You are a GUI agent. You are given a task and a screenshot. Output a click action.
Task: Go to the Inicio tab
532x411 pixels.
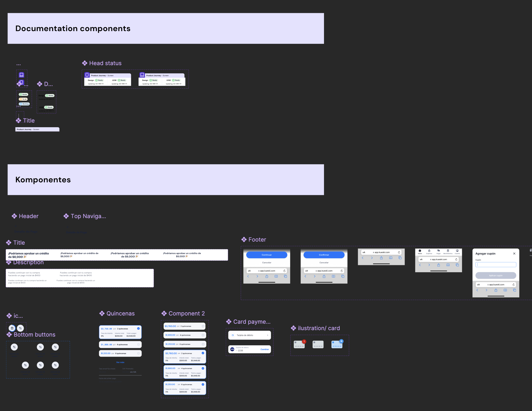coord(420,251)
